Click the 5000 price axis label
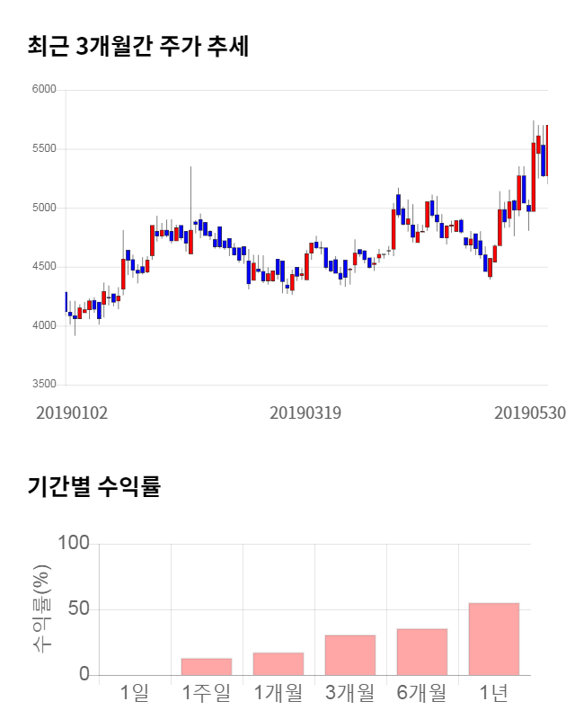Screen dimensions: 575x728 pos(44,208)
